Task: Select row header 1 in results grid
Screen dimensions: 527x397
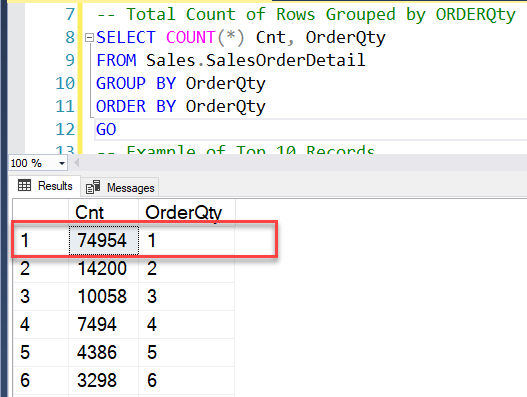Action: 41,240
